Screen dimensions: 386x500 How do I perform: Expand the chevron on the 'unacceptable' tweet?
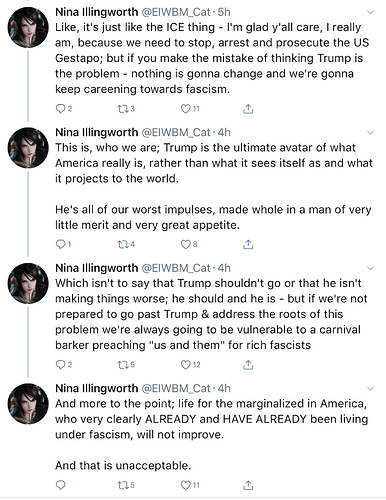tap(370, 389)
